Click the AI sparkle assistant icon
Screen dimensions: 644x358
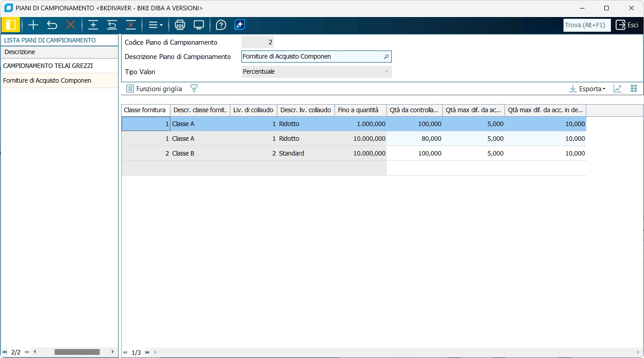tap(240, 25)
